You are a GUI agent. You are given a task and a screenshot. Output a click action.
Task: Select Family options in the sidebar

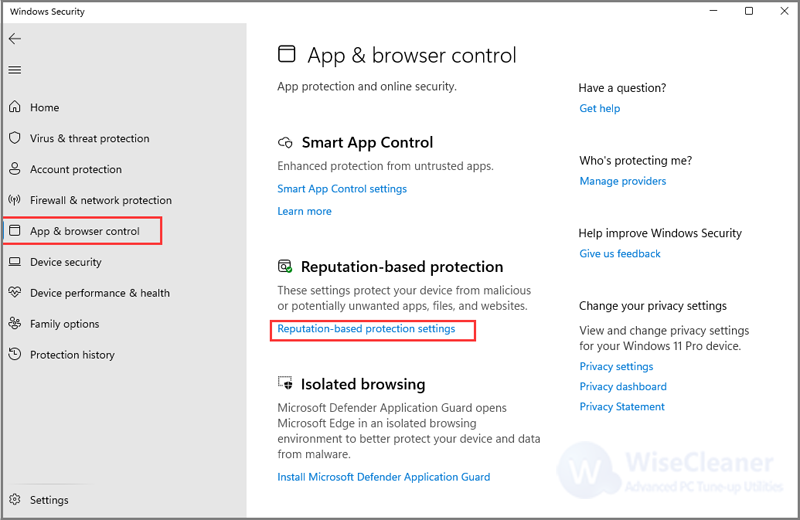click(x=64, y=324)
